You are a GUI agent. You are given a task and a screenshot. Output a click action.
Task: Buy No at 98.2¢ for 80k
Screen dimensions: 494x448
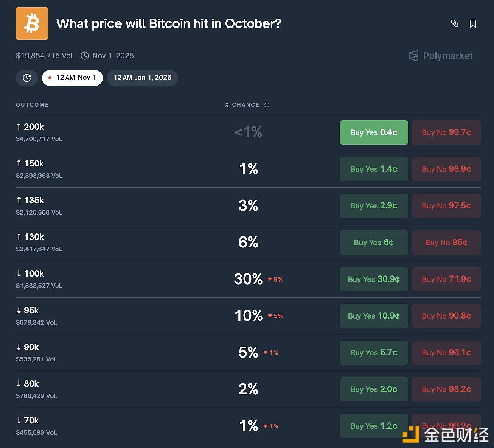(x=446, y=389)
